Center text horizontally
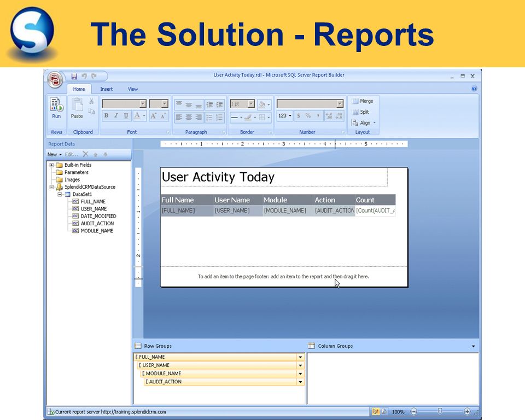 (x=189, y=117)
